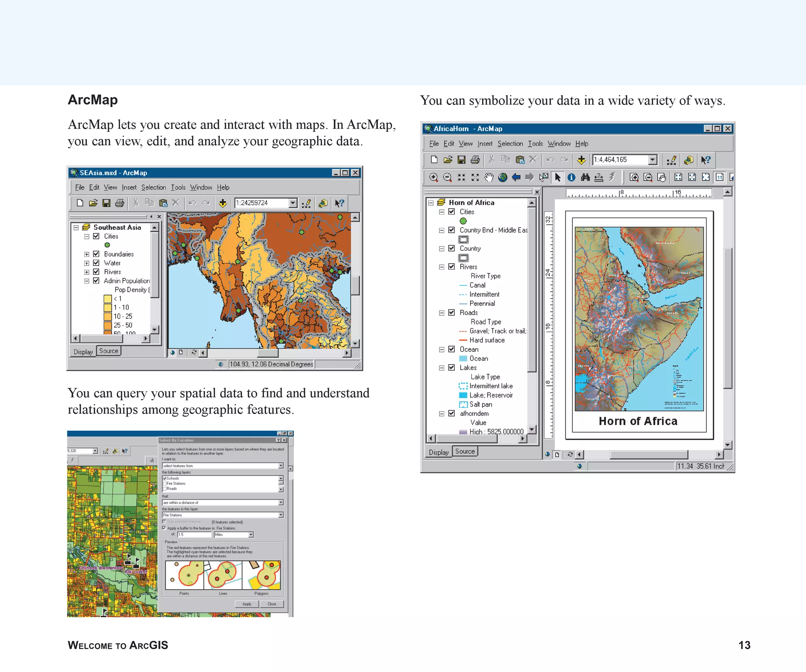
Task: Collapse the Lakes layer legend
Action: pyautogui.click(x=442, y=368)
